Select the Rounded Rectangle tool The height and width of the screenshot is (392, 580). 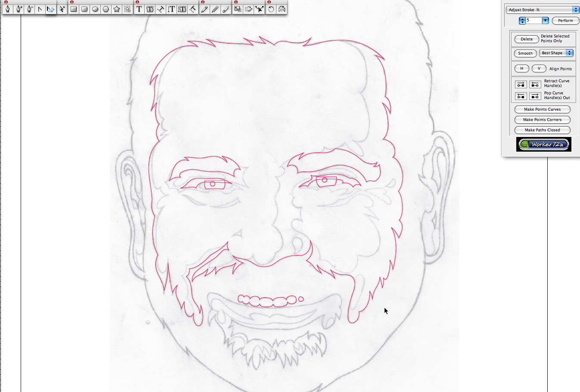tap(84, 9)
